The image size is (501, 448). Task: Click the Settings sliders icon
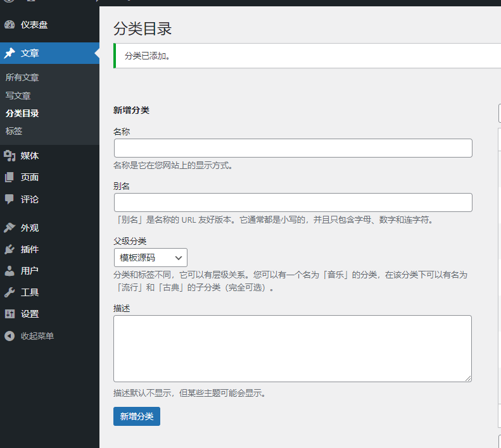[x=10, y=314]
